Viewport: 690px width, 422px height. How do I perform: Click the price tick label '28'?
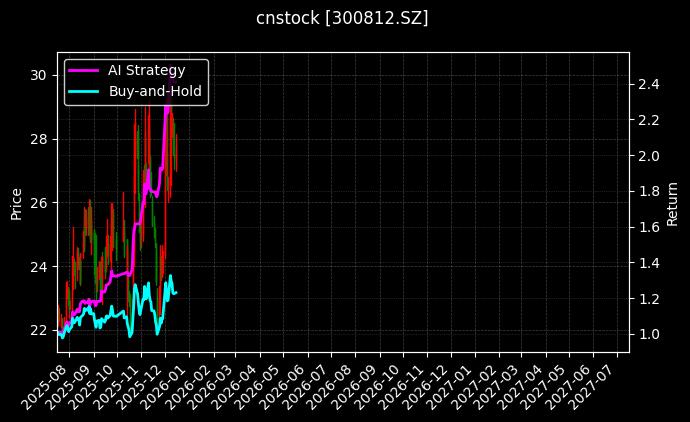pyautogui.click(x=38, y=139)
